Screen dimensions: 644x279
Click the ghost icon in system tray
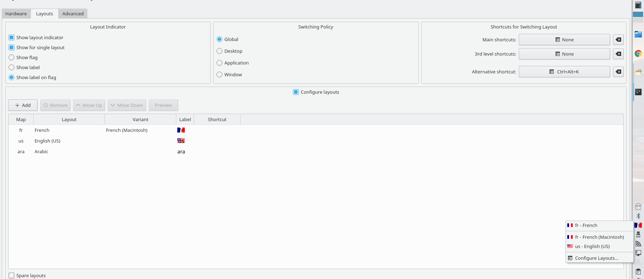pyautogui.click(x=638, y=207)
